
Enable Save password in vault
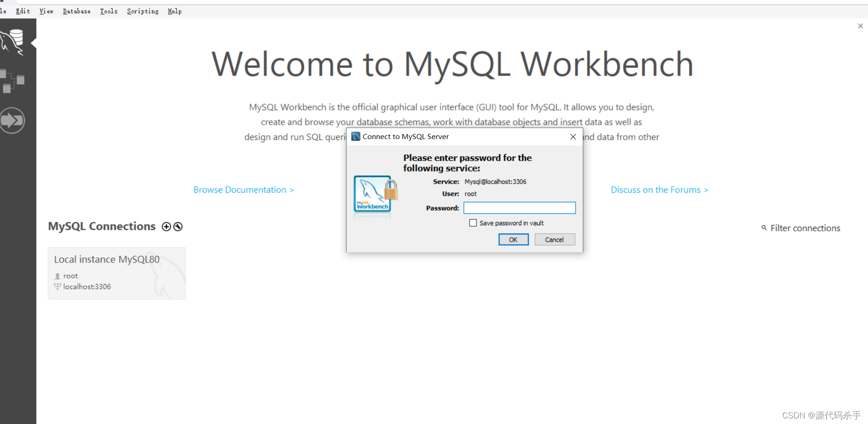click(473, 223)
